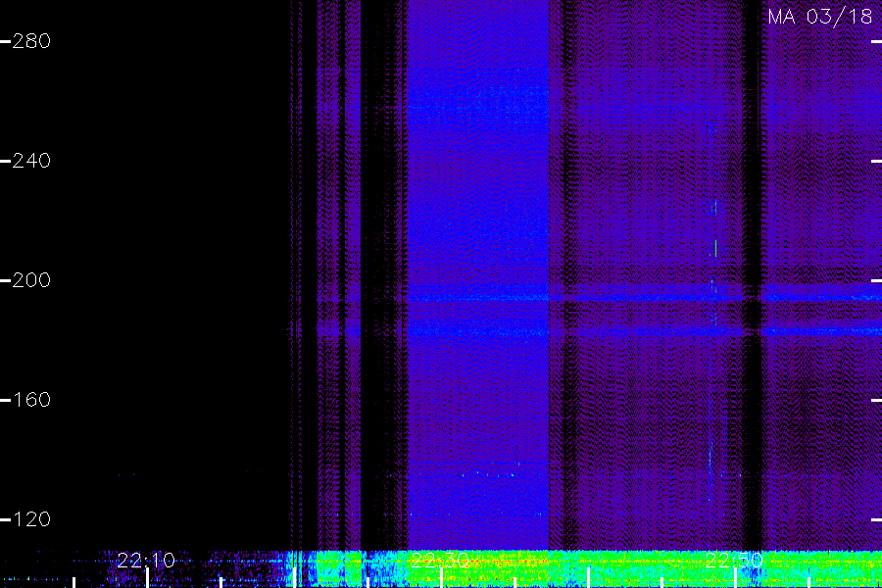Click the 160 frequency axis label

click(31, 400)
